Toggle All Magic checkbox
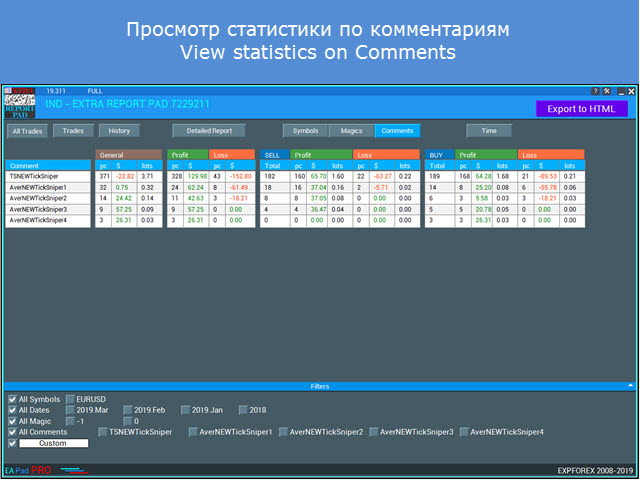Viewport: 640px width, 480px height. 13,421
